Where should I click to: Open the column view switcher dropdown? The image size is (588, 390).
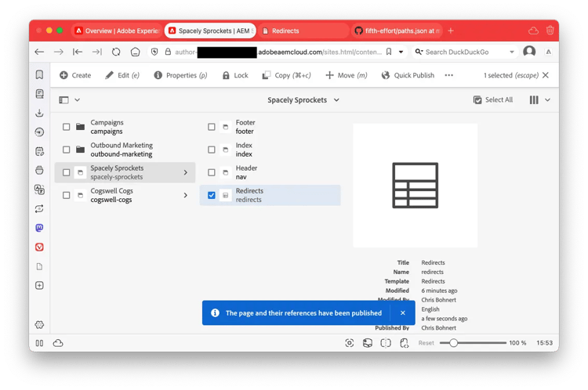coord(539,99)
